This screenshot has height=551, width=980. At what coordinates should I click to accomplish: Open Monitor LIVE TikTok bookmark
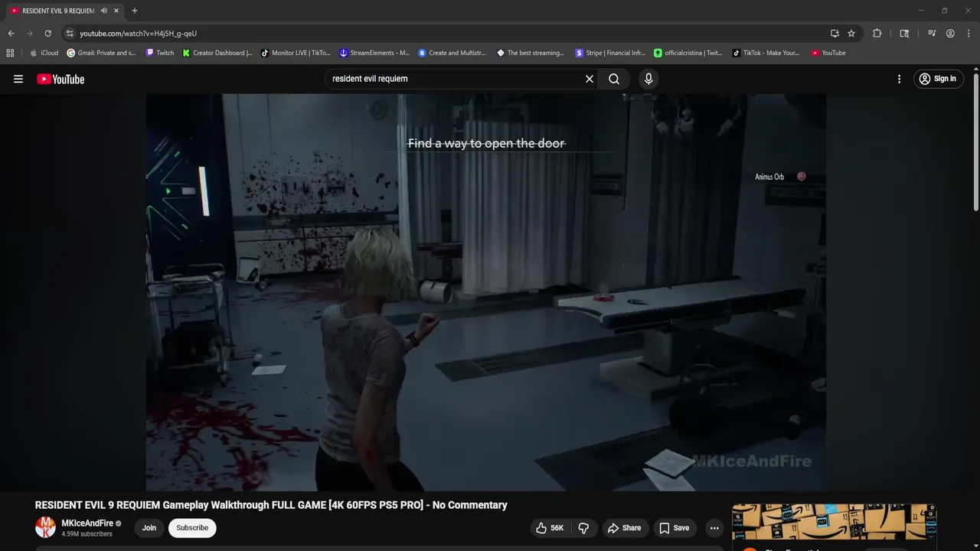pos(296,53)
